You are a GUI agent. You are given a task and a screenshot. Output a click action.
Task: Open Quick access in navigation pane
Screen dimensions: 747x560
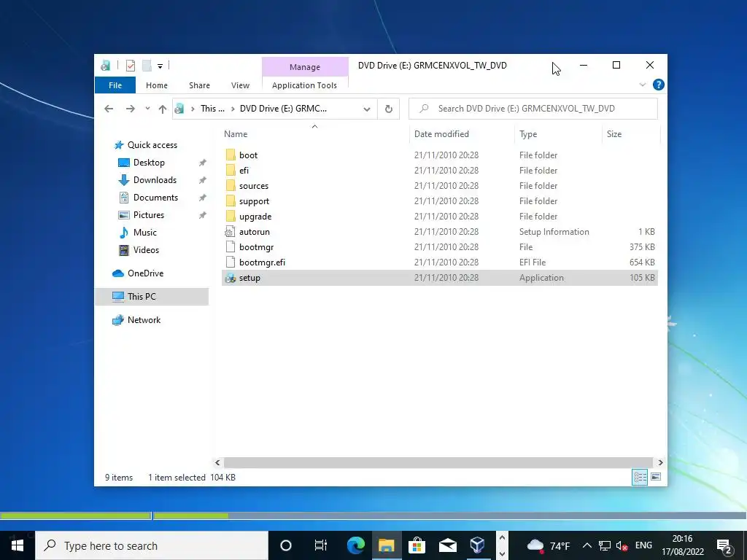[x=152, y=145]
